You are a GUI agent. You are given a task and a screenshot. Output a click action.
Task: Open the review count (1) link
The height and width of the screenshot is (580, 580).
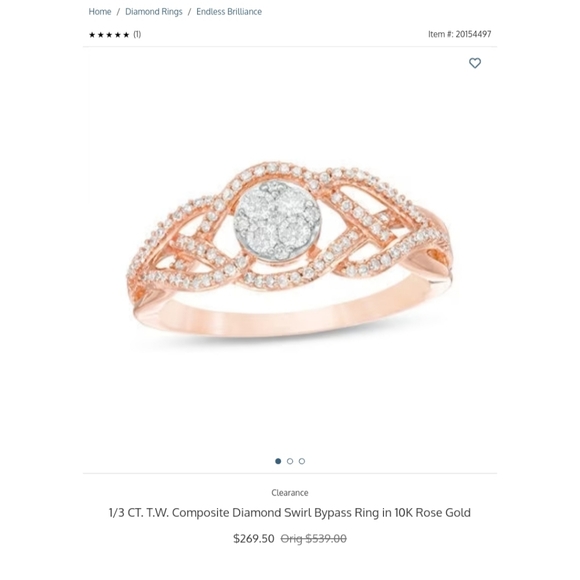pyautogui.click(x=137, y=34)
